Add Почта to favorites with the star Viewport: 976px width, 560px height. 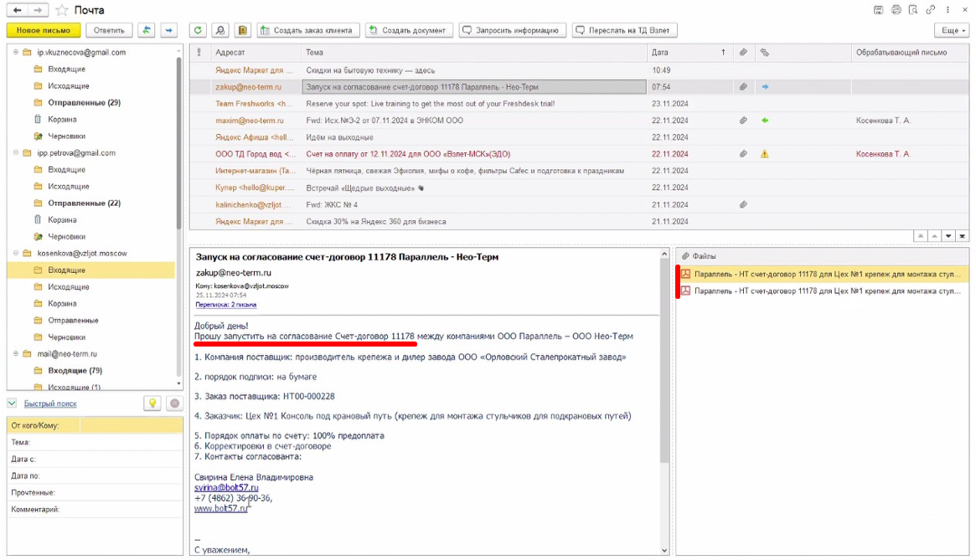pos(62,10)
